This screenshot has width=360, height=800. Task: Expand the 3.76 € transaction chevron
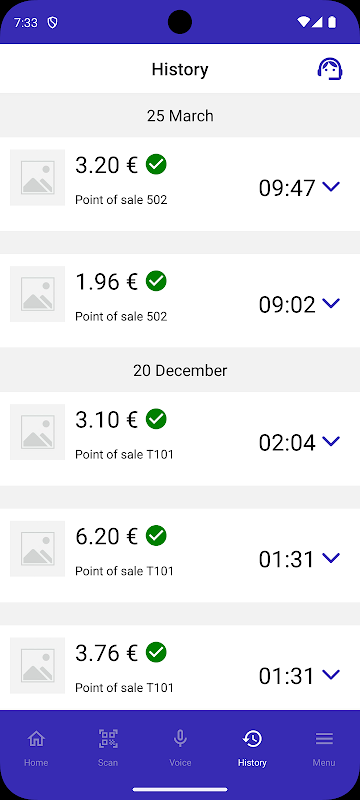331,674
